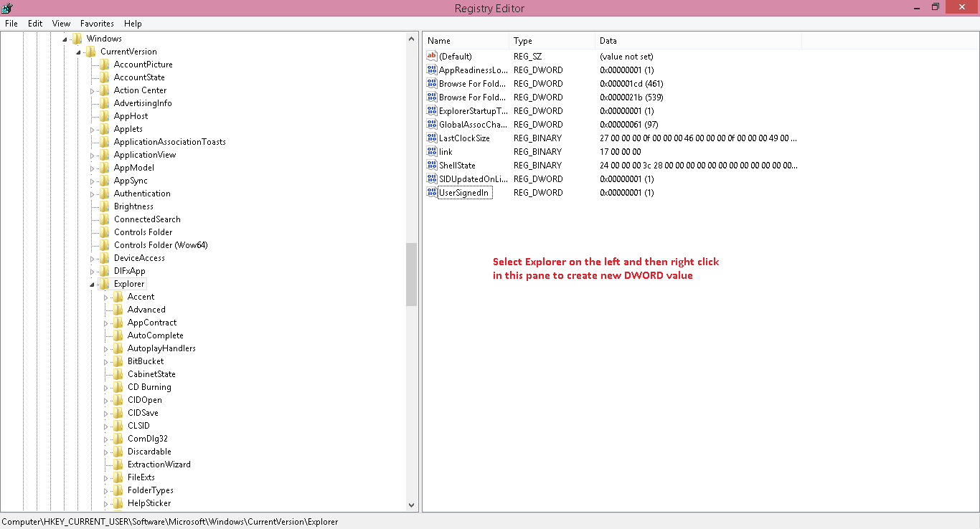Click the UserSignedIn DWORD icon

tap(431, 193)
